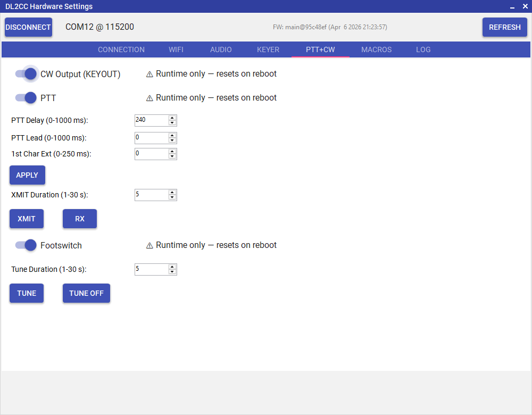Switch to the WIFI tab
The height and width of the screenshot is (415, 532).
[176, 49]
